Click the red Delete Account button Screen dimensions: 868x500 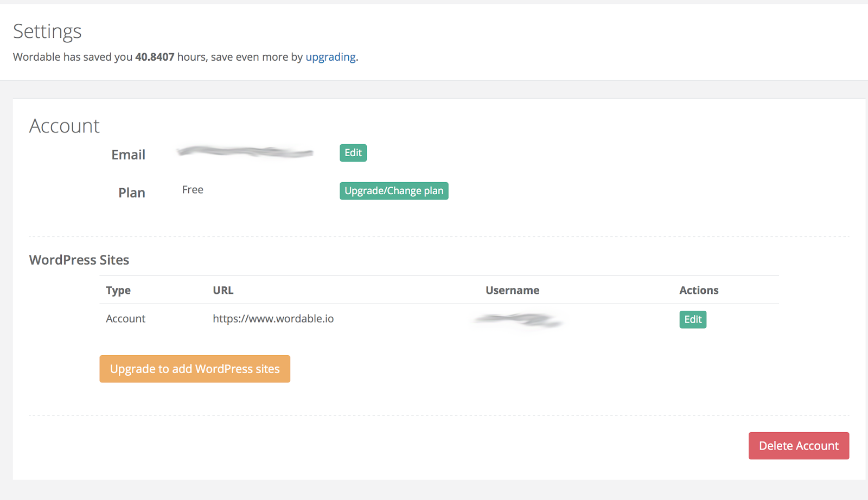pos(799,446)
